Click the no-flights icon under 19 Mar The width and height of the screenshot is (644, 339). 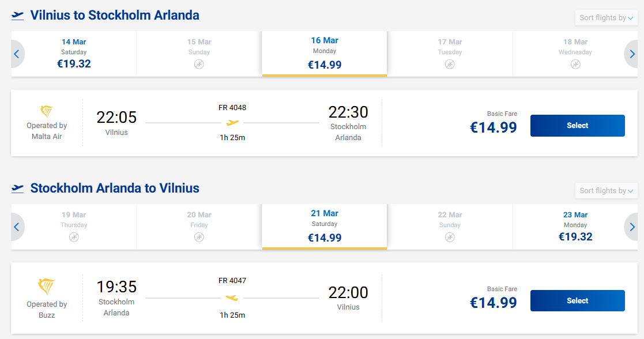(x=74, y=237)
